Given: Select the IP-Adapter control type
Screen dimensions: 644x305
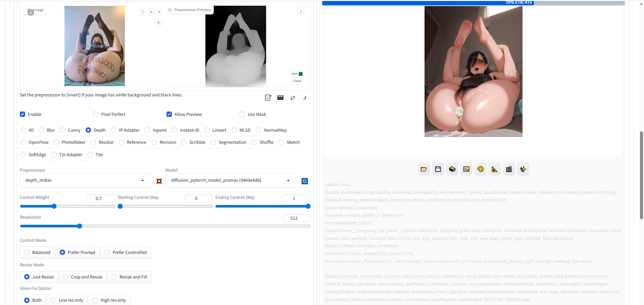Looking at the screenshot, I should coord(113,130).
